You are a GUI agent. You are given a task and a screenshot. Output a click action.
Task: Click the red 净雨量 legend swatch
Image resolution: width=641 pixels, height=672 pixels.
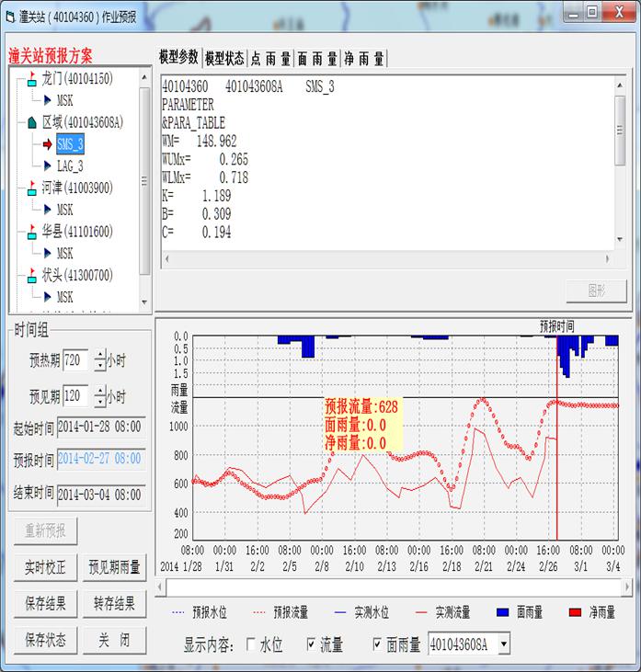575,612
